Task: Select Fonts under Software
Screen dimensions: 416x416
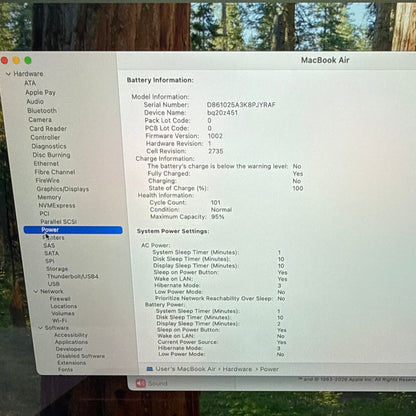Action: [65, 369]
